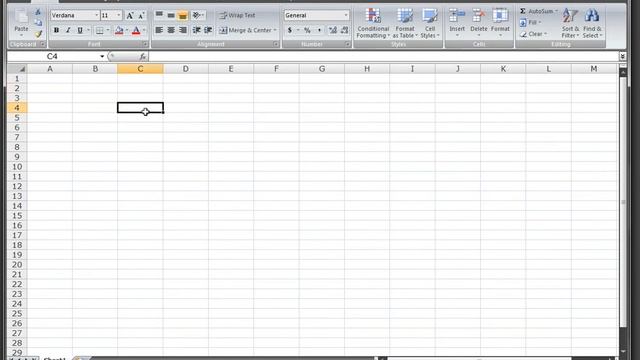This screenshot has width=640, height=360.
Task: Expand the formula bar
Action: [x=622, y=56]
